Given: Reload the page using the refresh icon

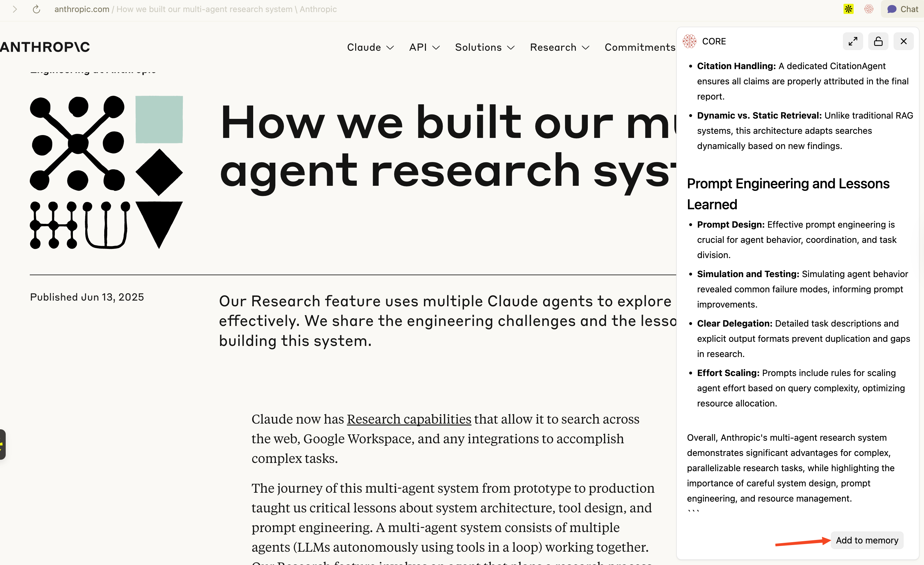Looking at the screenshot, I should tap(36, 9).
